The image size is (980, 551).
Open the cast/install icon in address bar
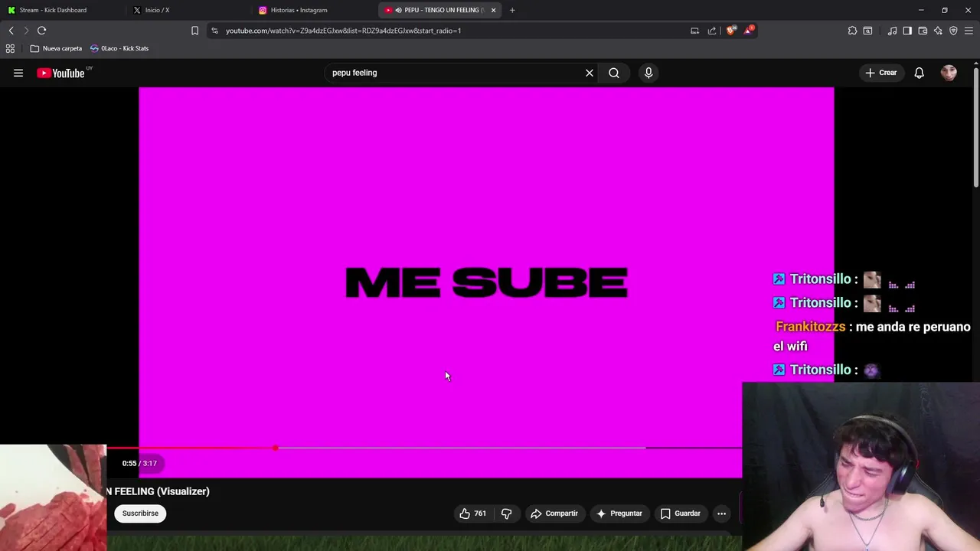(694, 31)
